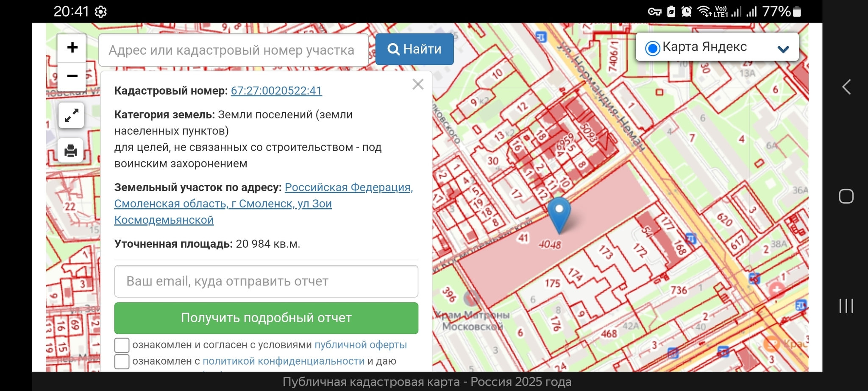
Task: Open the публичной оферты link
Action: (360, 345)
